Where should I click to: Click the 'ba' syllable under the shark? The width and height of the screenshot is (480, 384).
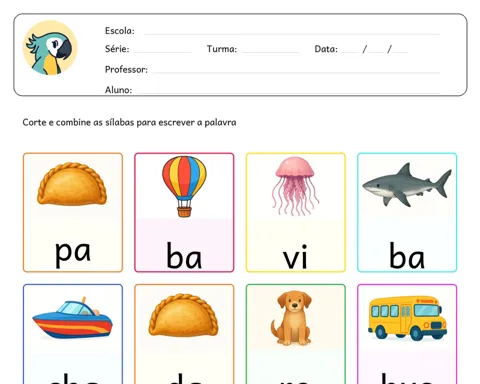(x=407, y=255)
